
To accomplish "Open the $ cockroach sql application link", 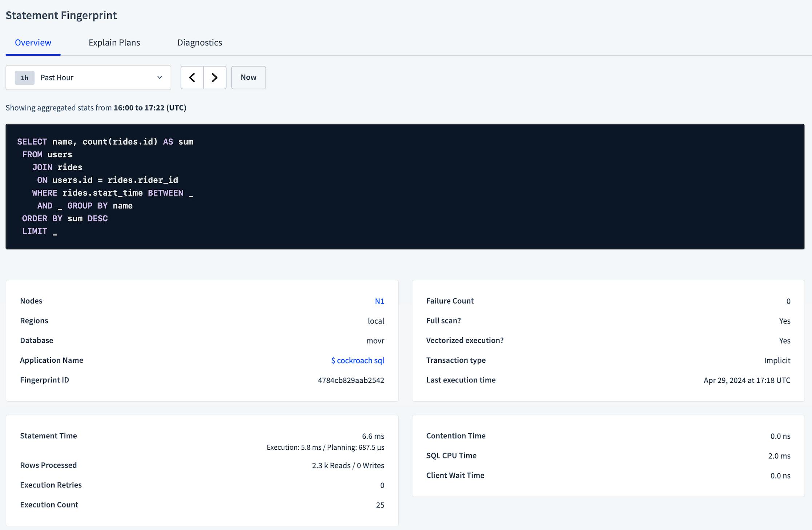I will point(357,360).
